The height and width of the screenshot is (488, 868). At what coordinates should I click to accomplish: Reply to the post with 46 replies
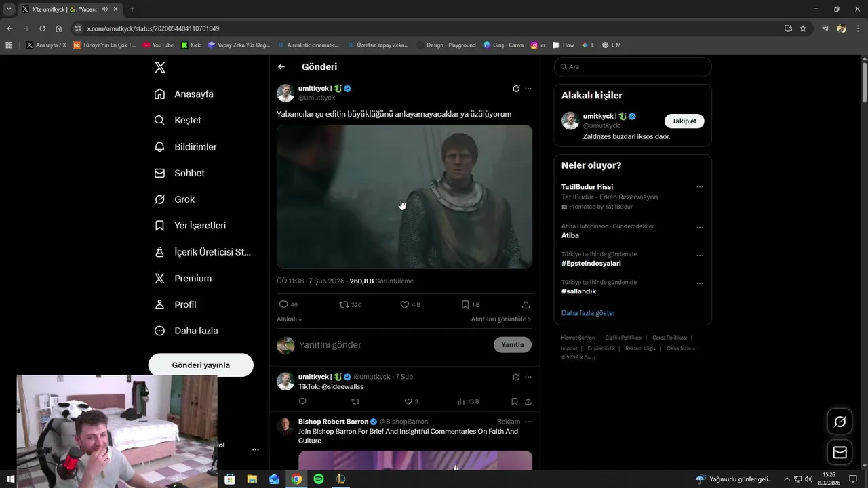pos(288,304)
